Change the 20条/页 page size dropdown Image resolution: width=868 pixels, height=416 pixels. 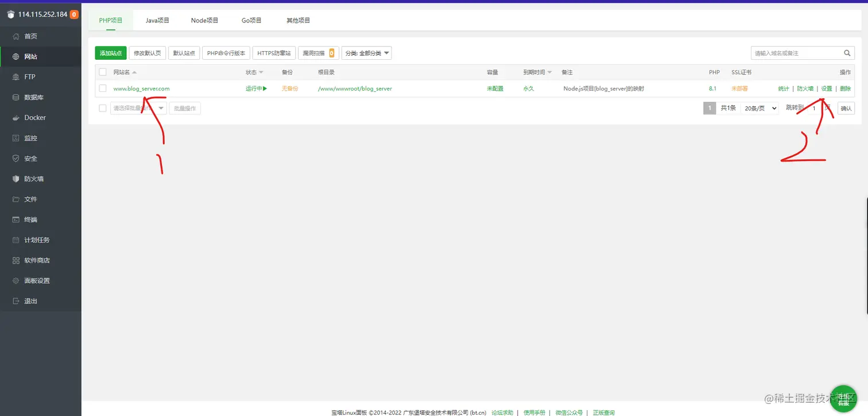[x=759, y=108]
